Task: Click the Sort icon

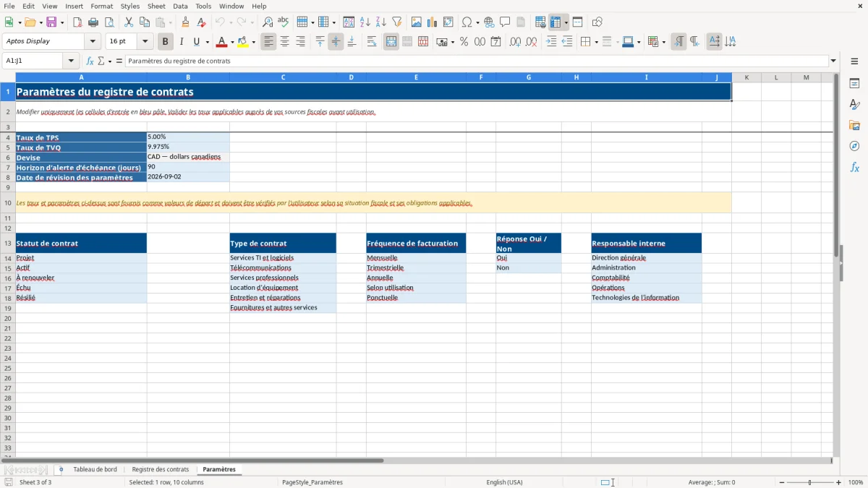Action: click(x=349, y=22)
